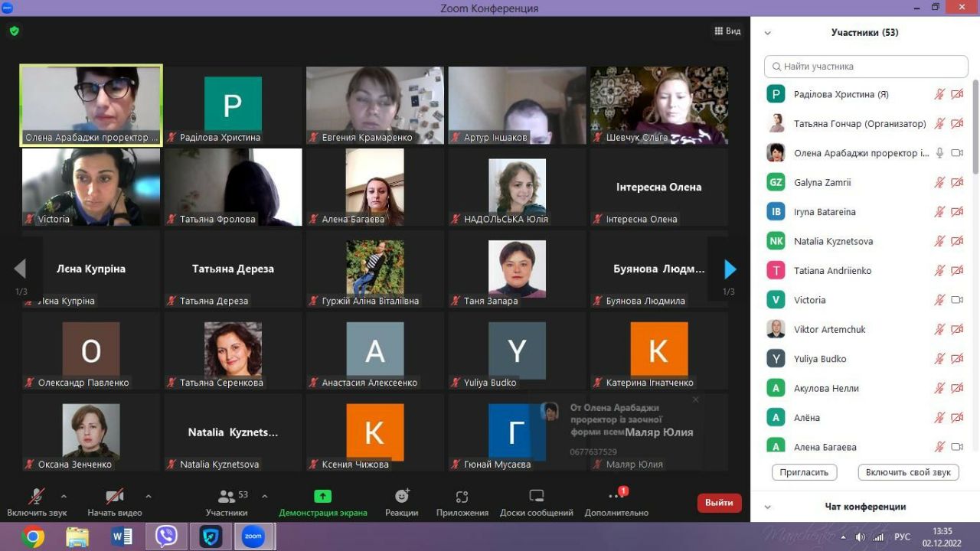This screenshot has height=551, width=980.
Task: Toggle microphone with Включить звук
Action: (x=36, y=497)
